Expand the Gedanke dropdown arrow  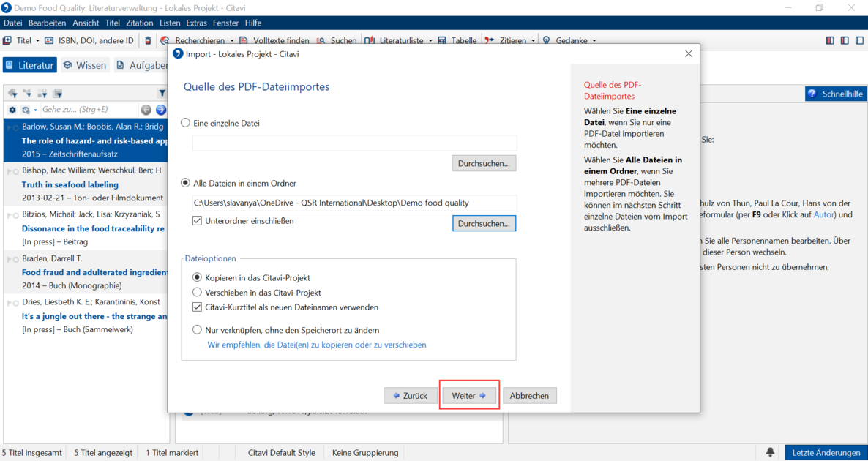594,40
